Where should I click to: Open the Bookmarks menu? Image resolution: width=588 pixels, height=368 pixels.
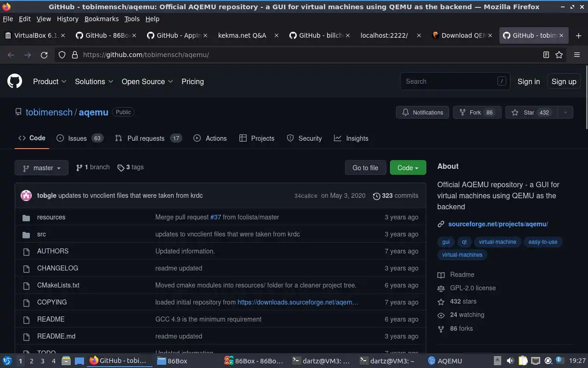click(102, 19)
